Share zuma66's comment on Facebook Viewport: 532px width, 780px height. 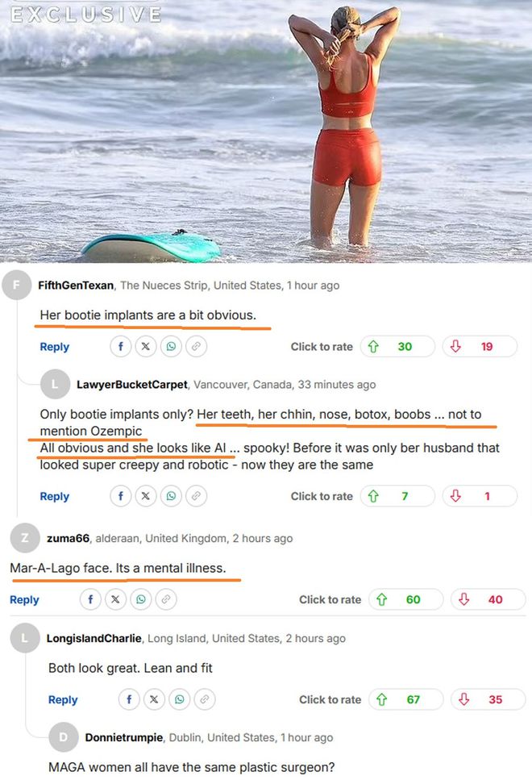click(x=90, y=599)
